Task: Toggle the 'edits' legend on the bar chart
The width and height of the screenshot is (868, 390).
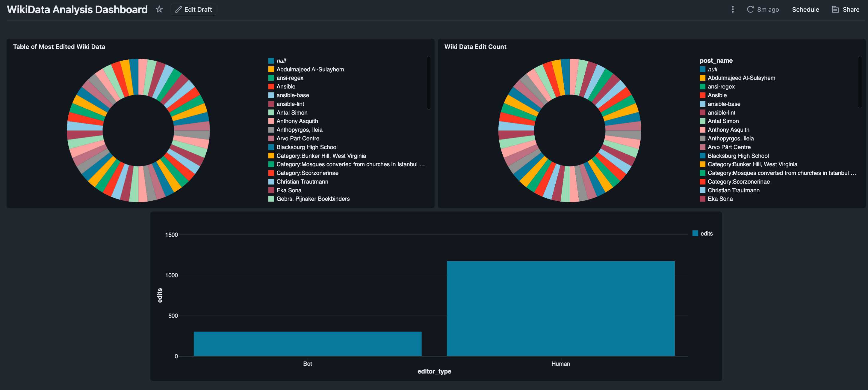Action: pos(706,233)
